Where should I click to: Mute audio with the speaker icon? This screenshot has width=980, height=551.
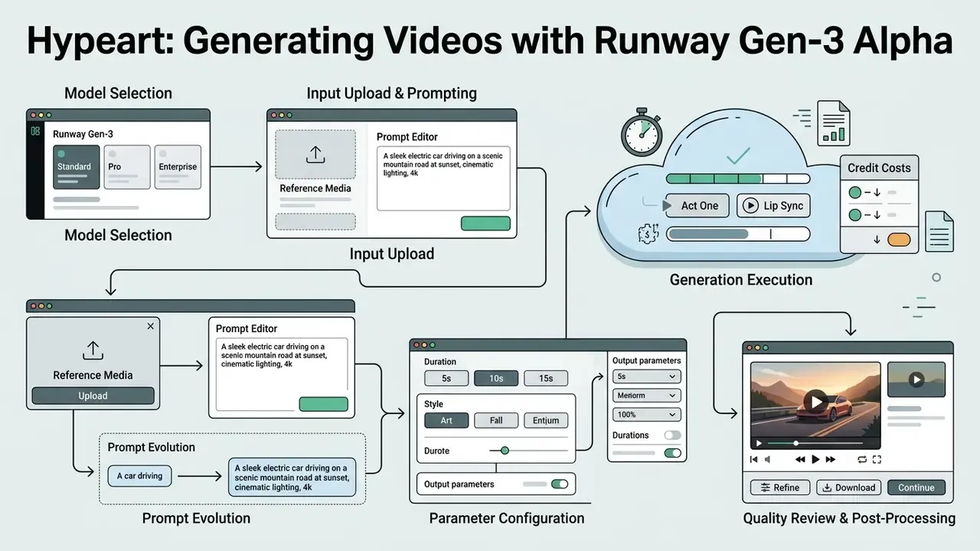coord(768,459)
